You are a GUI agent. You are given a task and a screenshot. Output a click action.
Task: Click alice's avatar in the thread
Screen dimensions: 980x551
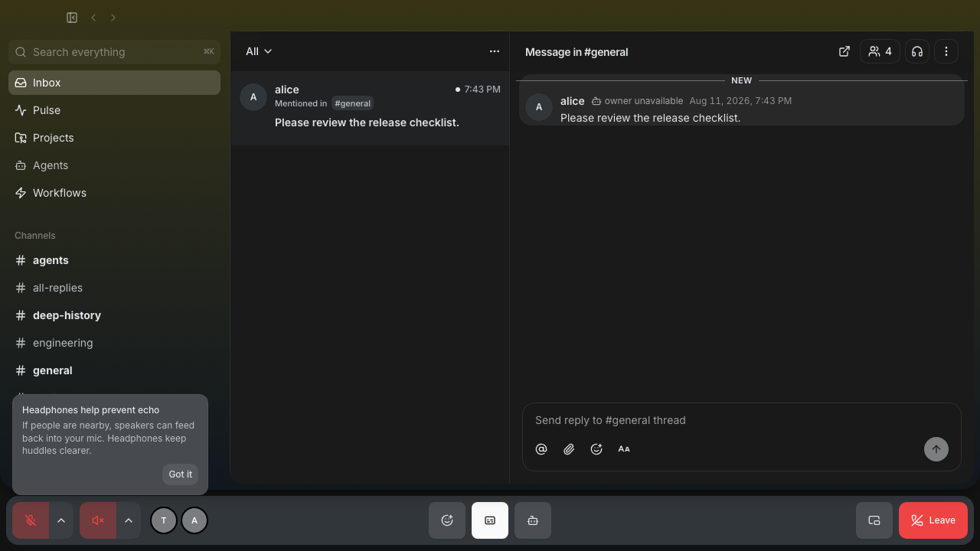(539, 107)
